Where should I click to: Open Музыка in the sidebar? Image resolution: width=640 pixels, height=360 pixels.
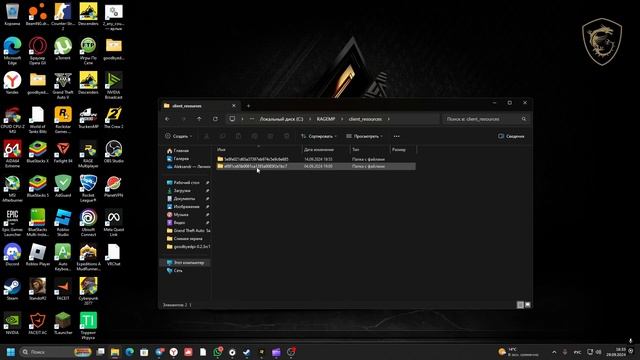click(x=181, y=215)
